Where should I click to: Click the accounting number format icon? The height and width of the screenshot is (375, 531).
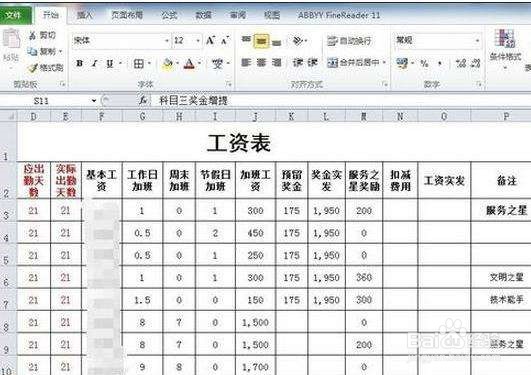(402, 63)
